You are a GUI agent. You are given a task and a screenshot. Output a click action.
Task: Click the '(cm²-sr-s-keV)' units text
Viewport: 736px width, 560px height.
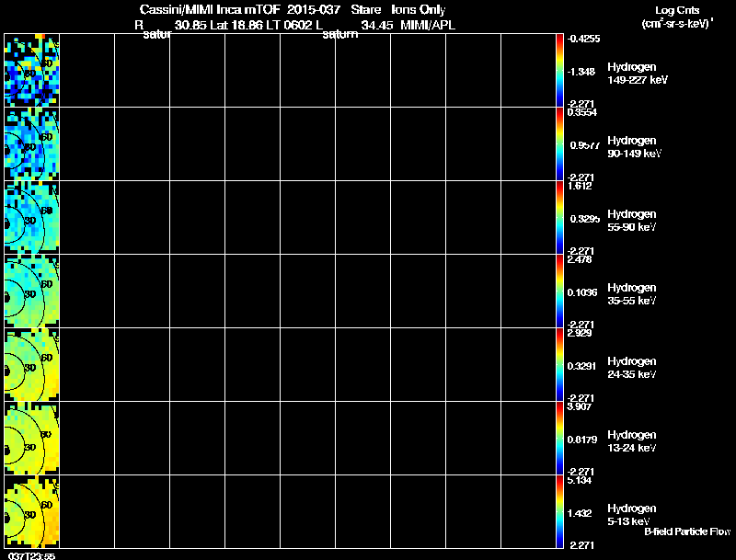click(x=677, y=24)
